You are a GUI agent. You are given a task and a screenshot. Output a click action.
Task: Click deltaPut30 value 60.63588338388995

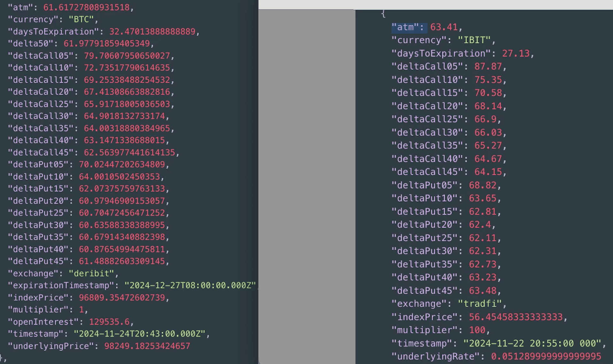coord(122,225)
